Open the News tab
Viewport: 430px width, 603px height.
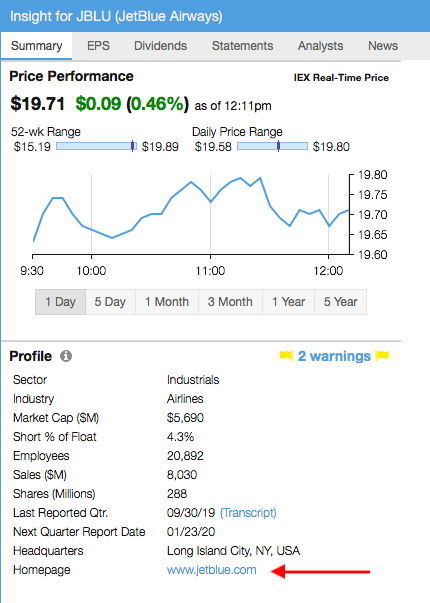pos(383,46)
